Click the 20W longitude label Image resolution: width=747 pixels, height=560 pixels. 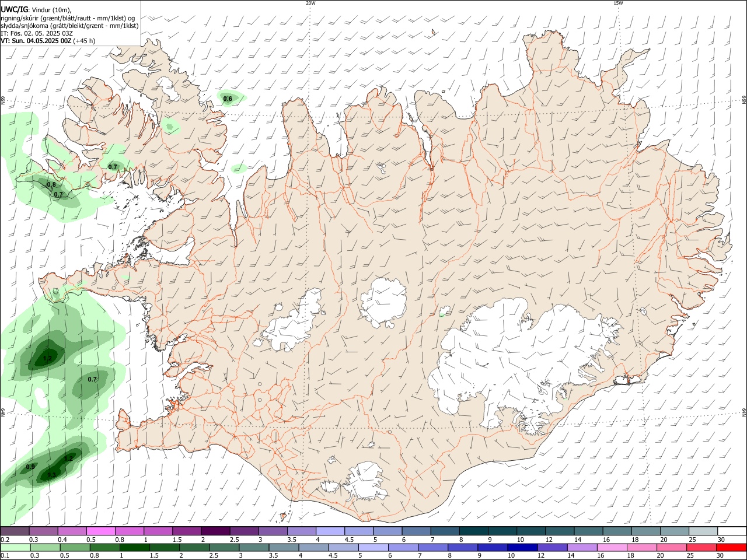pyautogui.click(x=310, y=3)
